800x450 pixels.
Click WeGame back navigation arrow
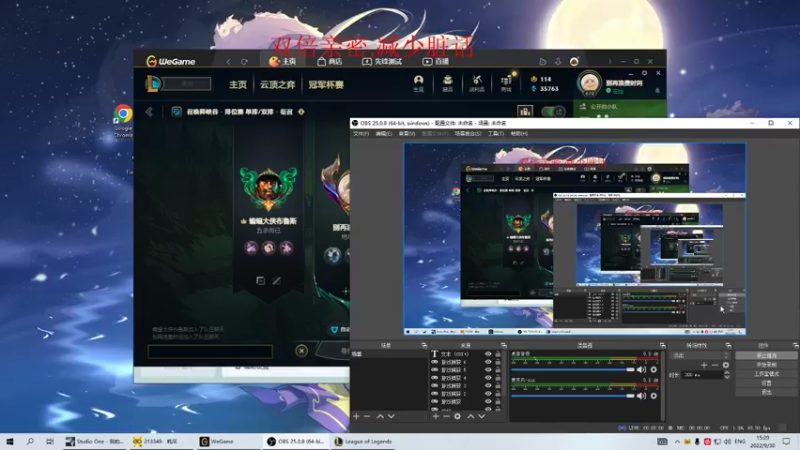point(228,62)
